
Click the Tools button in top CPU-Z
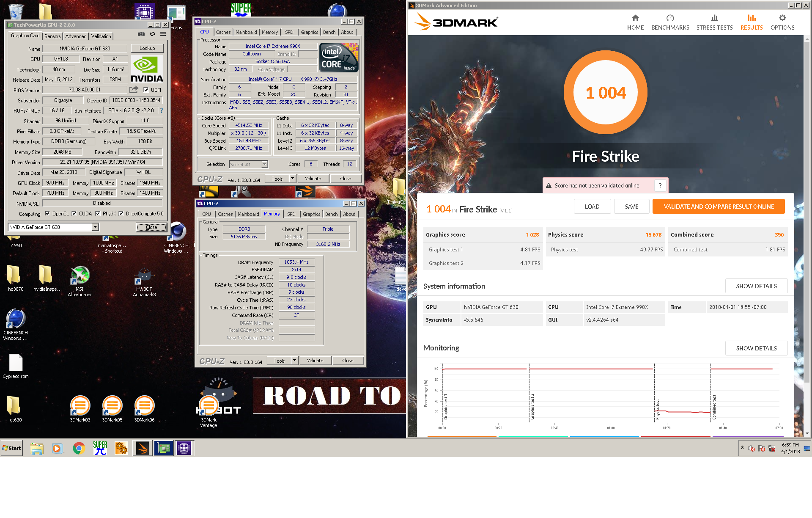277,179
